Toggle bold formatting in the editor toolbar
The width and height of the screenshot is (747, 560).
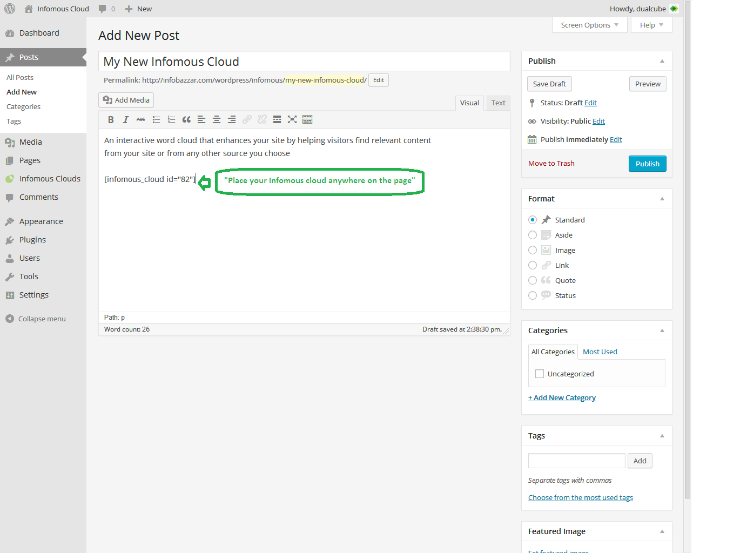coord(111,120)
